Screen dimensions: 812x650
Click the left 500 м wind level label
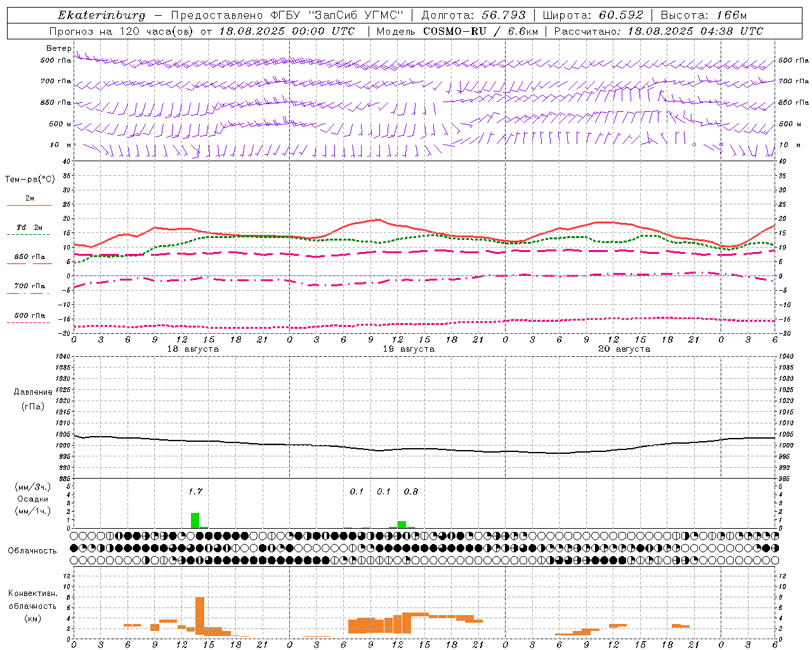pyautogui.click(x=60, y=124)
